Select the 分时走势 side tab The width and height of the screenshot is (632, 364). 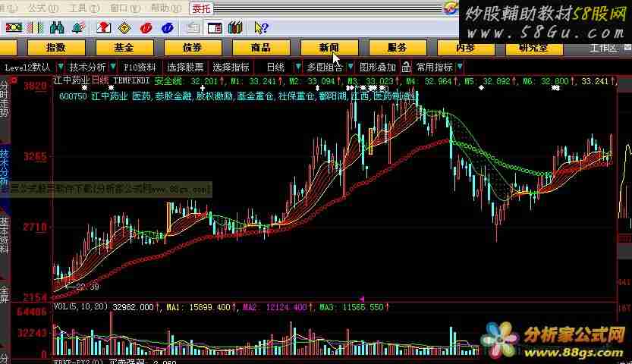(x=4, y=99)
